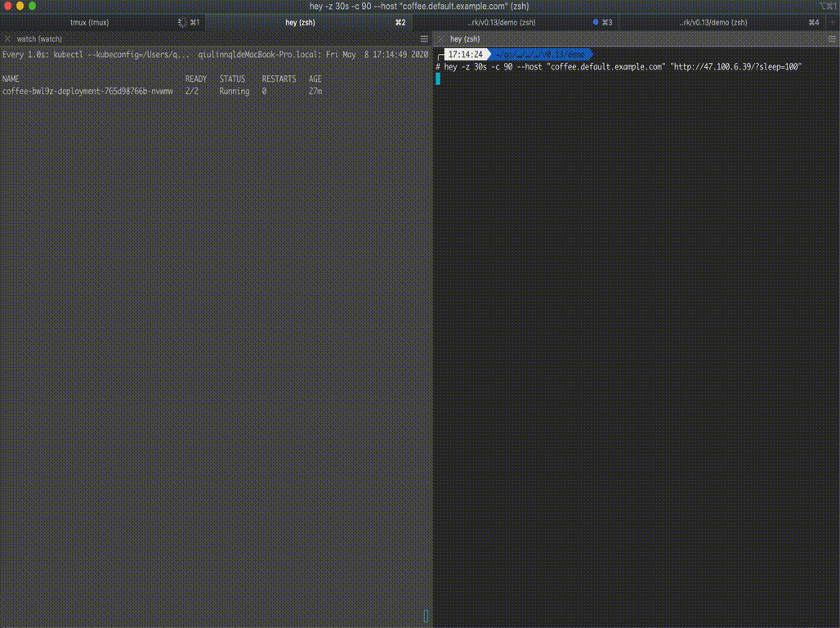The image size is (840, 628).
Task: Click the hey (zsh) pane title
Action: 465,39
